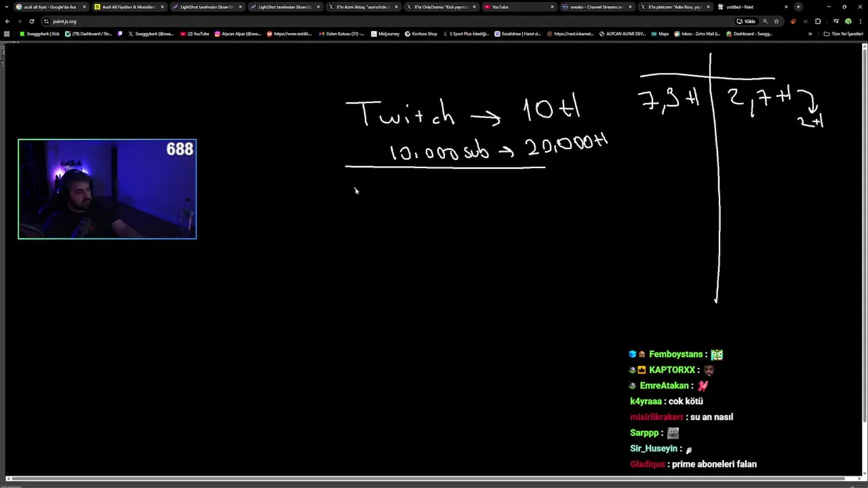Show more hidden bookmarks chevron
This screenshot has height=488, width=868.
pos(810,34)
